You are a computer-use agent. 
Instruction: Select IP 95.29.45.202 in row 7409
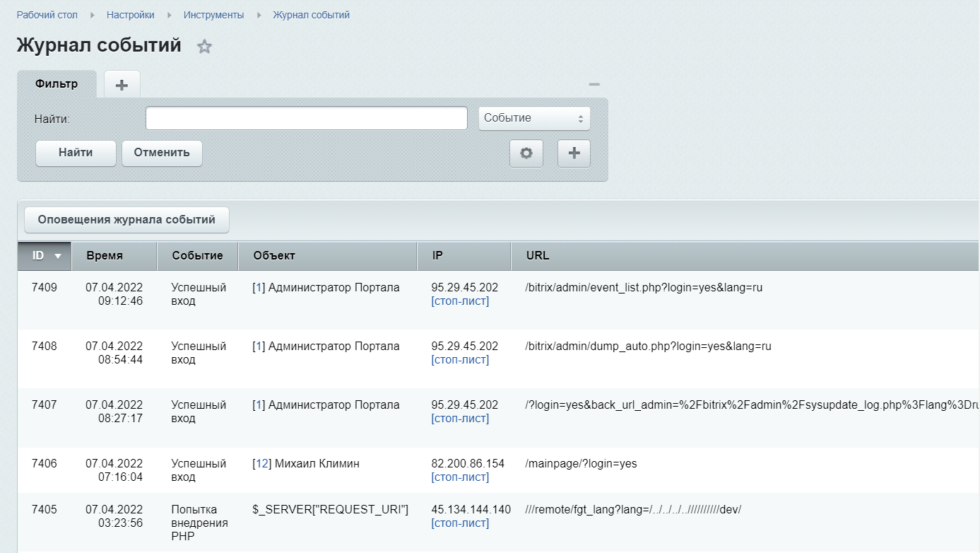click(464, 288)
